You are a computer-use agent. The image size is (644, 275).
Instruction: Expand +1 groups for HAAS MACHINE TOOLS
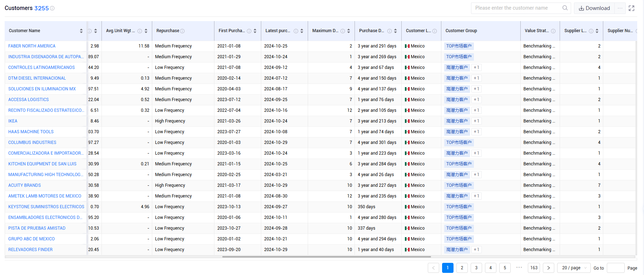(476, 132)
